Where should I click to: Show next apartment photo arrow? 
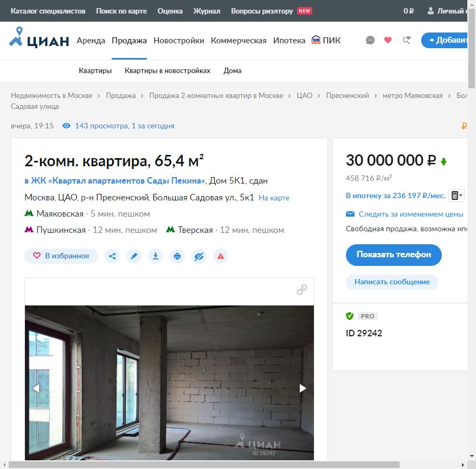point(303,388)
